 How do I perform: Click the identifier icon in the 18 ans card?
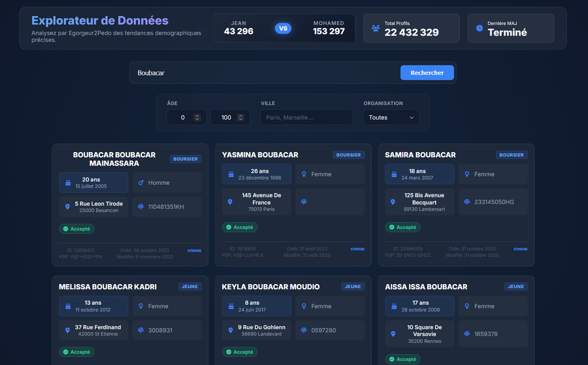467,202
